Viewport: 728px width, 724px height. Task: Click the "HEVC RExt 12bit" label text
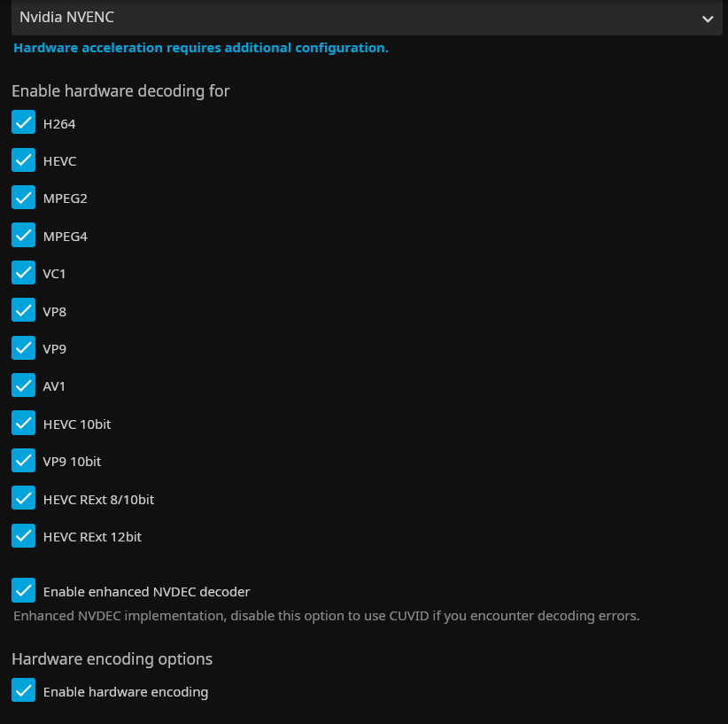[x=92, y=536]
